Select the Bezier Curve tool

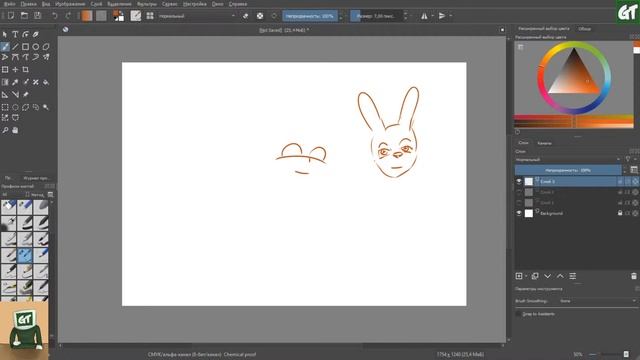click(15, 57)
